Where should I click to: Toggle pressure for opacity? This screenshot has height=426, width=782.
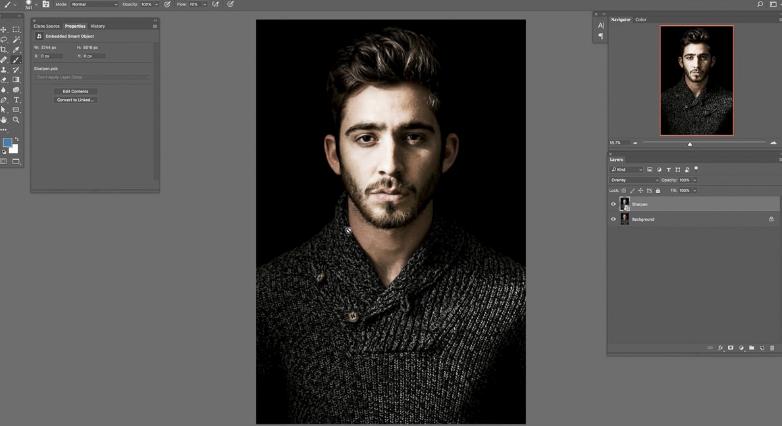(x=168, y=4)
